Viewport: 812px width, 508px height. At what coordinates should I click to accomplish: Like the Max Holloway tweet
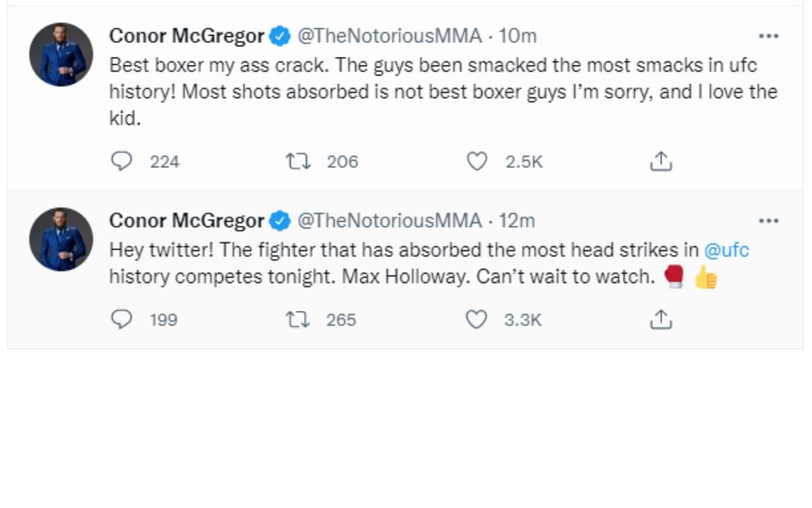click(478, 319)
